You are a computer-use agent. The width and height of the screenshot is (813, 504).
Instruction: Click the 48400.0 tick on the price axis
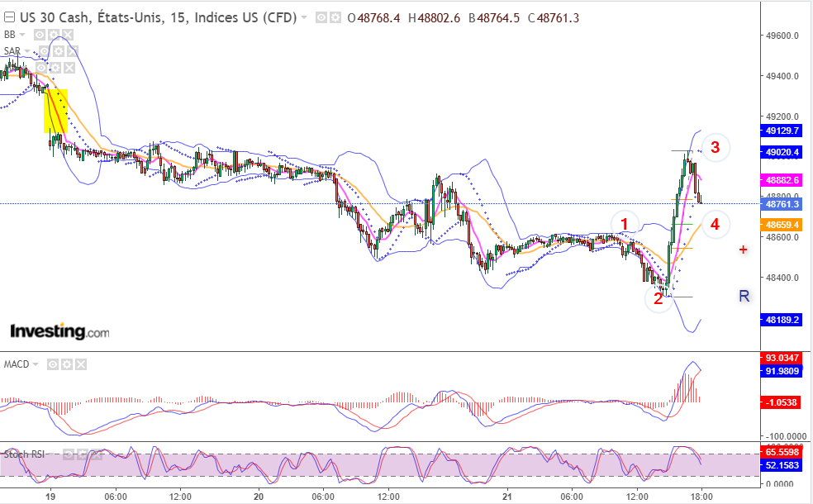click(x=782, y=278)
